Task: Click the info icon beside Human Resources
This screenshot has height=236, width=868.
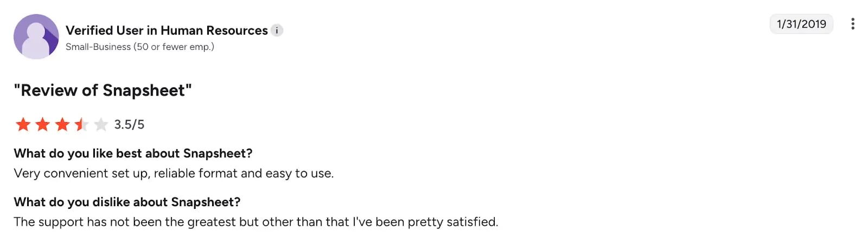Action: click(x=277, y=30)
